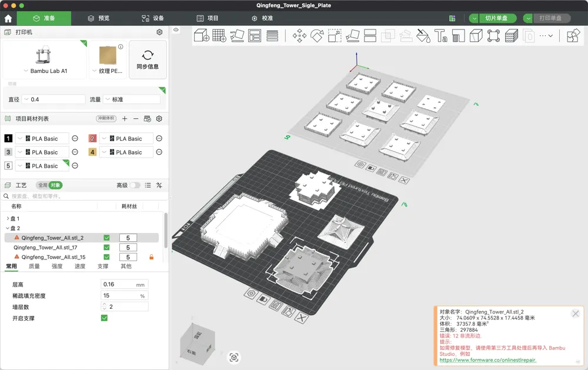The image size is (588, 370).
Task: Open printer settings gear icon
Action: pos(159,32)
